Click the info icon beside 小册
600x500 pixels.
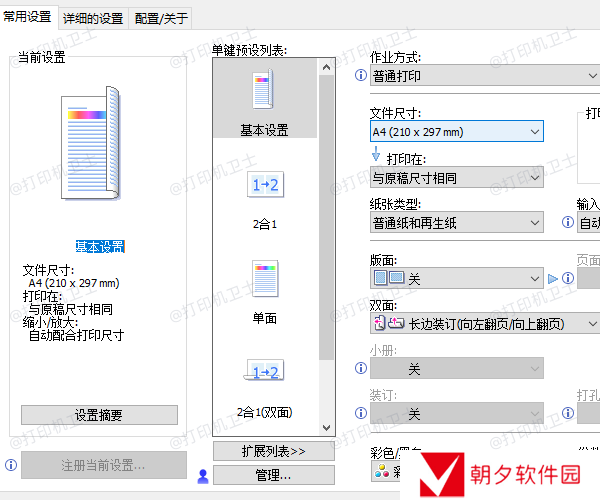[360, 368]
